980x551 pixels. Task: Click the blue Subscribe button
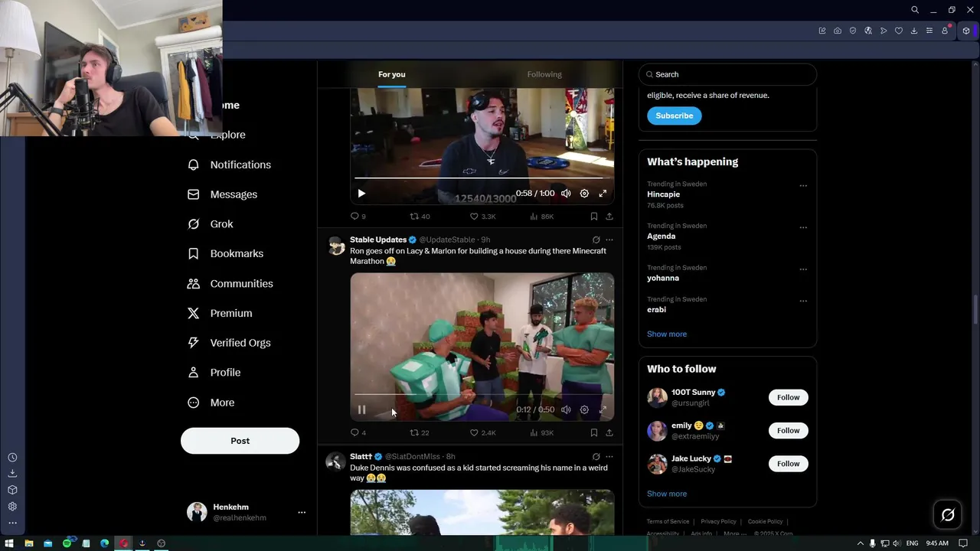pyautogui.click(x=675, y=116)
